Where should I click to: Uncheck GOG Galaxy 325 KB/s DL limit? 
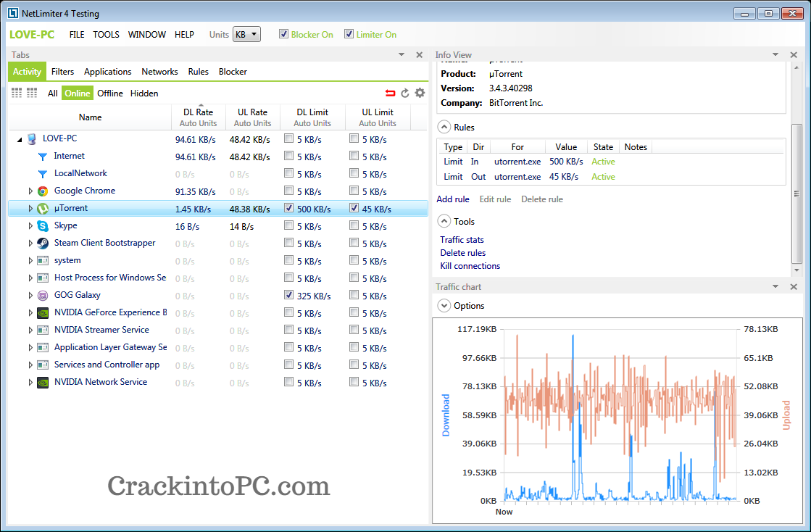pos(288,295)
